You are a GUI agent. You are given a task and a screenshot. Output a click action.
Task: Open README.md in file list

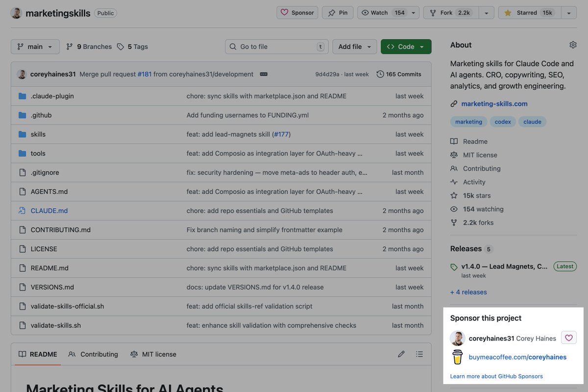tap(49, 268)
